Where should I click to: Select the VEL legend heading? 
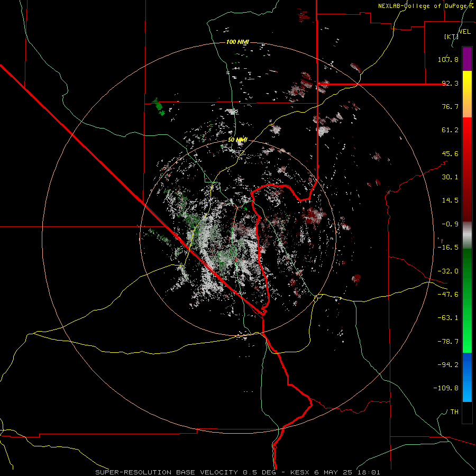coord(464,31)
